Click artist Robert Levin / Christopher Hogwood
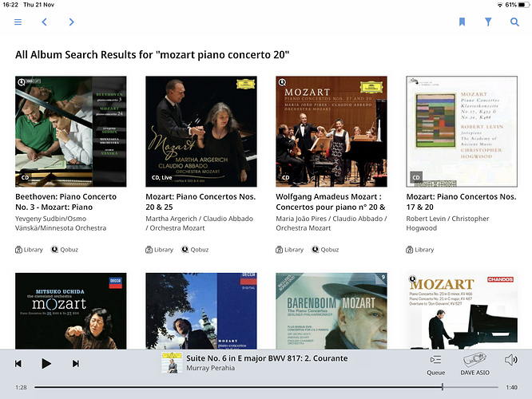The image size is (532, 399). 447,223
